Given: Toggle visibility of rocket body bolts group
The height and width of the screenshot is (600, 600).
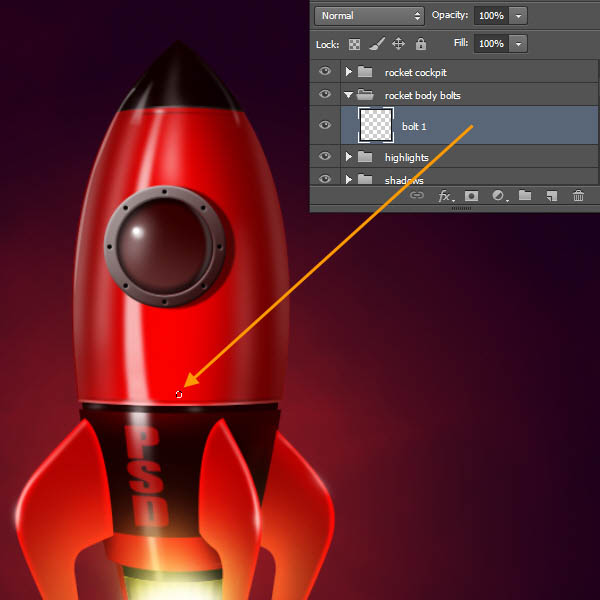Looking at the screenshot, I should [324, 95].
